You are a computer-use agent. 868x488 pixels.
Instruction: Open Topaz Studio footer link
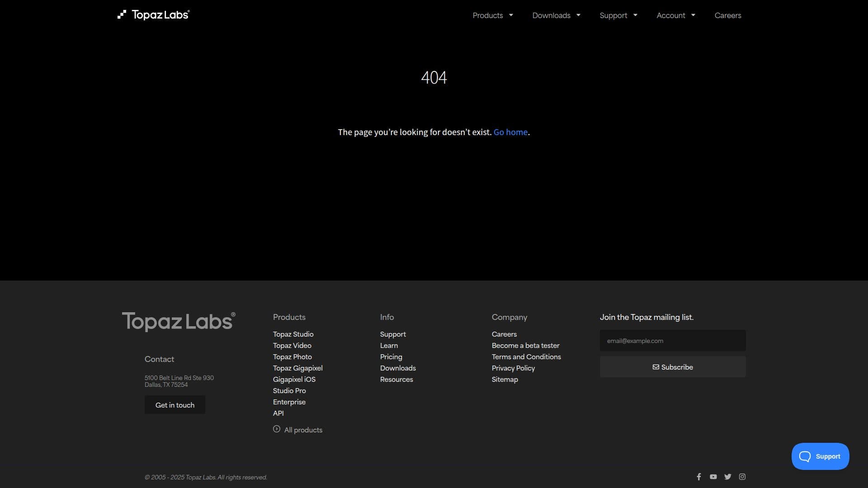click(x=293, y=334)
